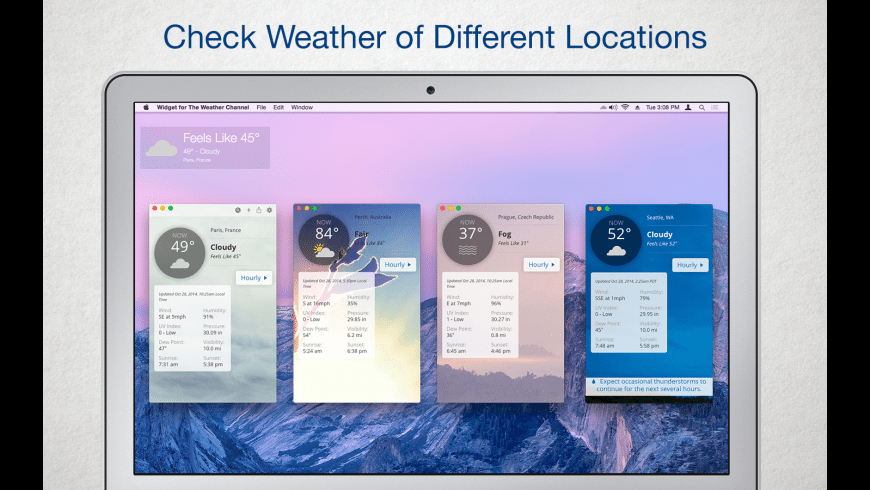This screenshot has width=870, height=490.
Task: Click the Feels Like 45° desktop widget
Action: [205, 148]
